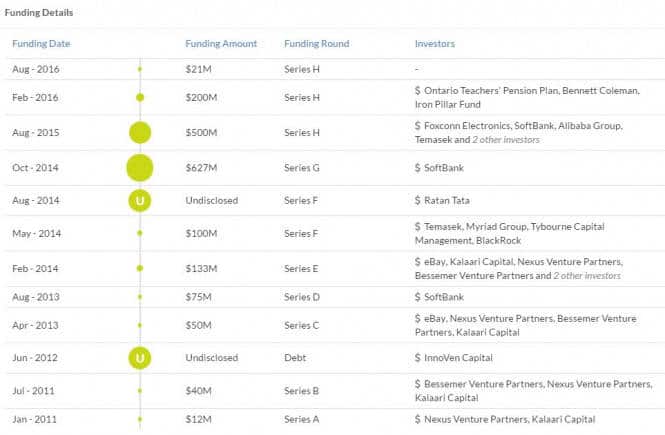Click the dollar icon before Ontario Teachers' Pension Plan
This screenshot has width=665, height=435.
tap(418, 90)
